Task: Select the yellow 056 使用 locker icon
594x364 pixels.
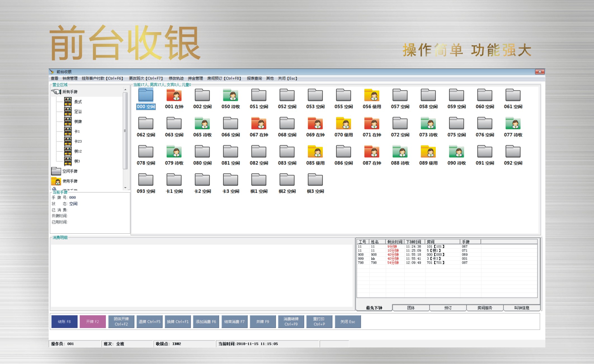Action: 372,96
